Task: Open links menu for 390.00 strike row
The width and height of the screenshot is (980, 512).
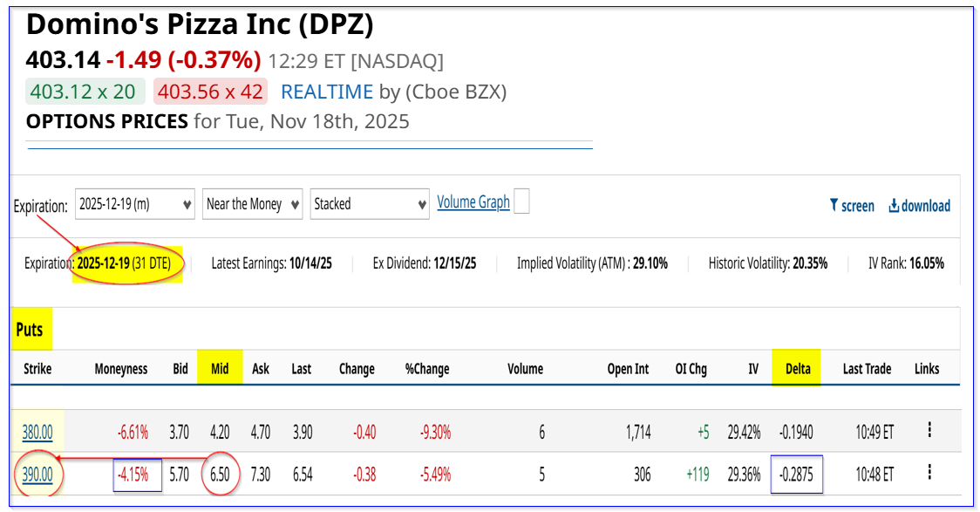Action: [x=929, y=473]
